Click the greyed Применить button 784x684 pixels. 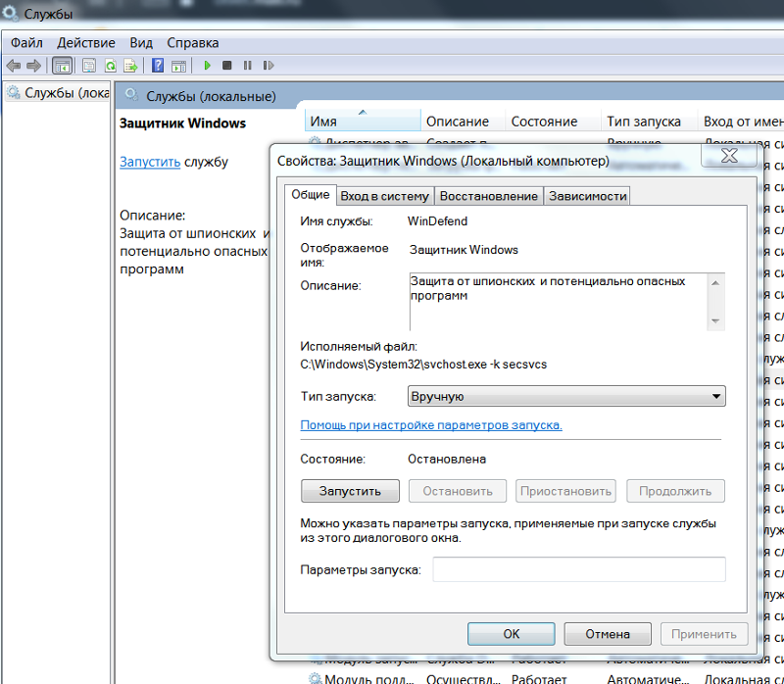tap(704, 634)
